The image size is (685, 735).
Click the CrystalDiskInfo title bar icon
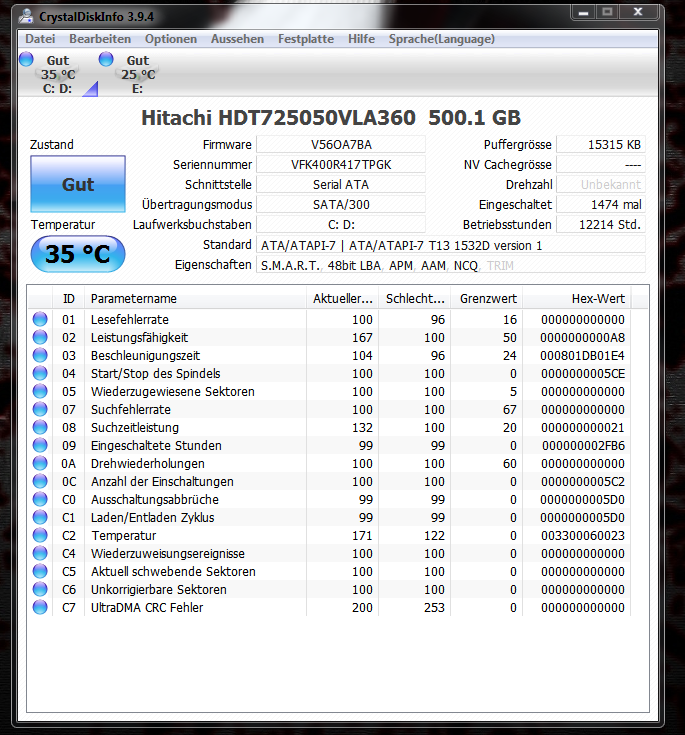point(26,17)
